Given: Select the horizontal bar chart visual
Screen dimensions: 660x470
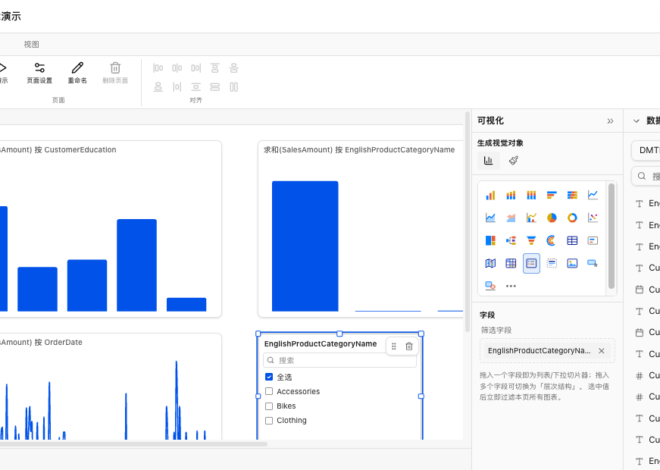Looking at the screenshot, I should (x=551, y=195).
